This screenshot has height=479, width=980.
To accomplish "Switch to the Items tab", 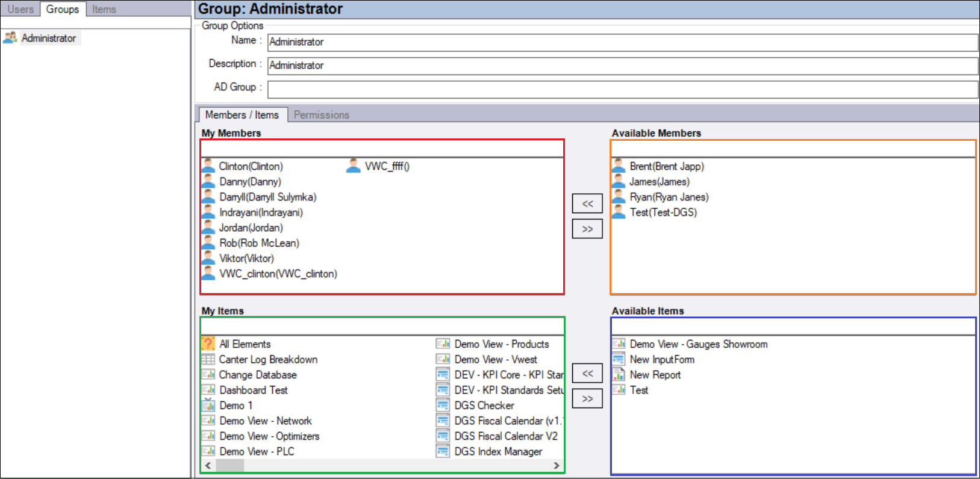I will [104, 9].
